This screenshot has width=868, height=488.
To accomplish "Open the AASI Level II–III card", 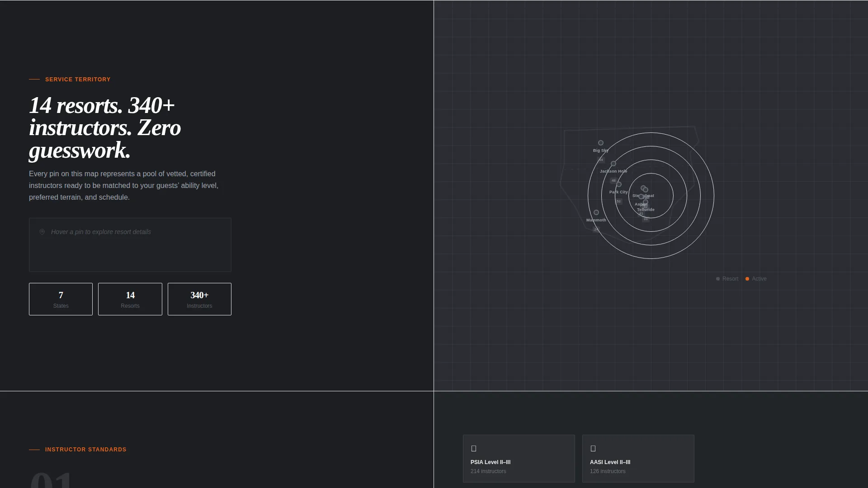I will [x=638, y=459].
